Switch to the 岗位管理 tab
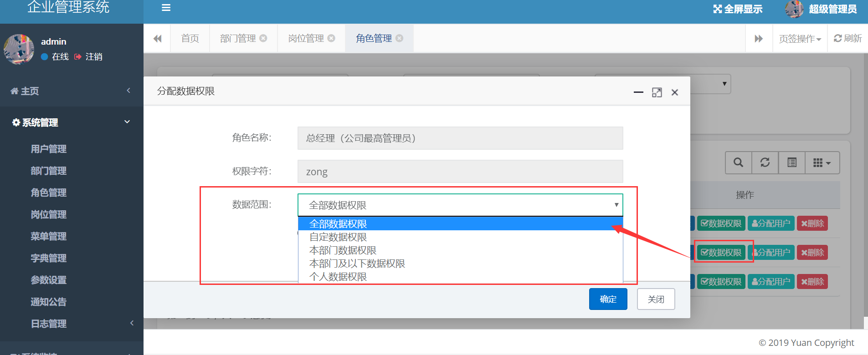Screen dimensions: 868x355 coord(306,38)
